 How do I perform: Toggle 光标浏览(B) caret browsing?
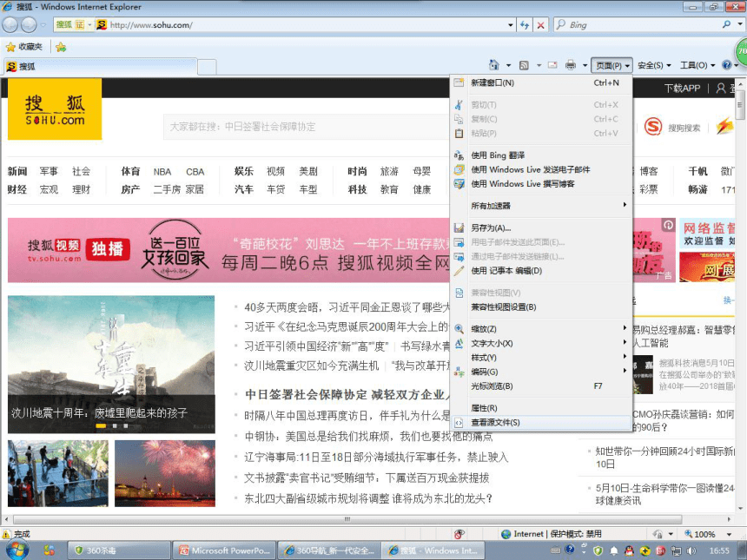[542, 385]
